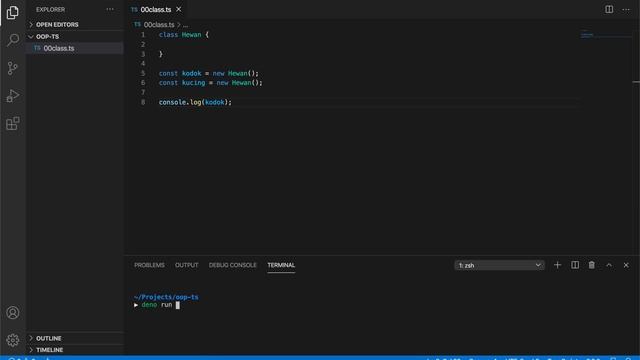Open the Explorer view in activity bar
Screen dimensions: 640x360
[x=13, y=12]
